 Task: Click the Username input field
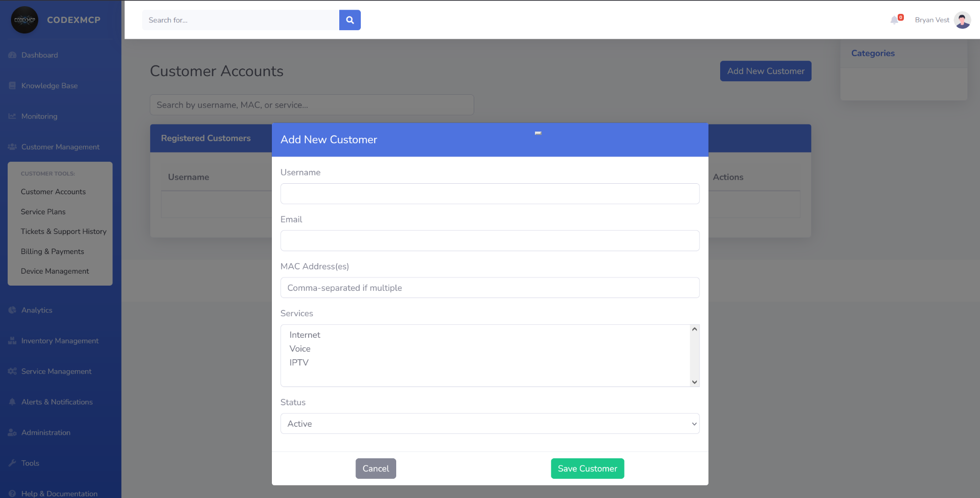[x=490, y=194]
